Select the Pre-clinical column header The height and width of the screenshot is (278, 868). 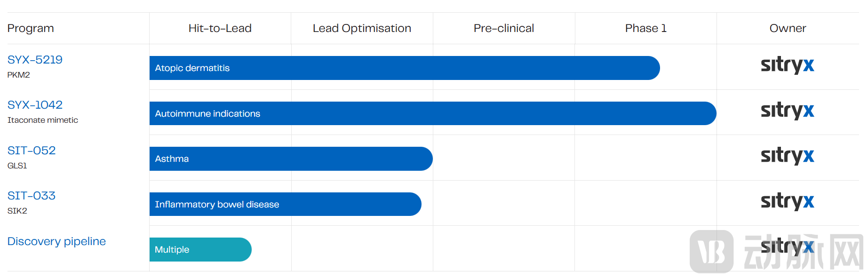point(503,28)
